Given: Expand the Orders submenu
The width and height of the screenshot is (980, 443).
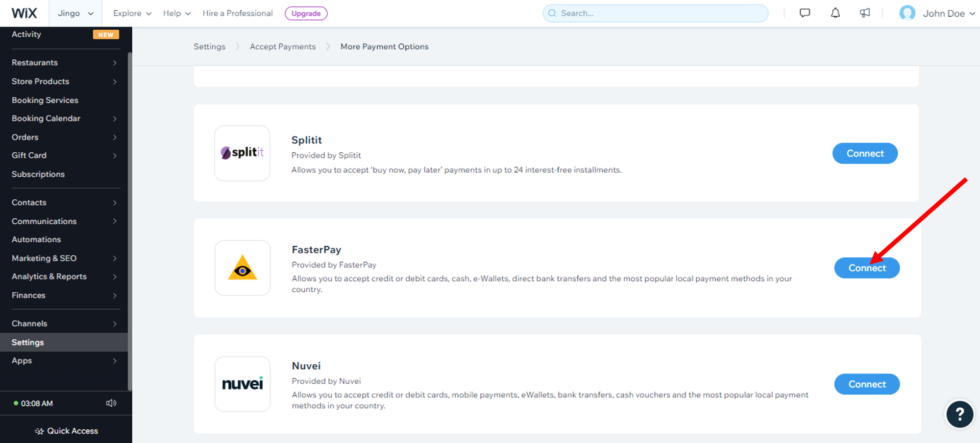Looking at the screenshot, I should [115, 137].
